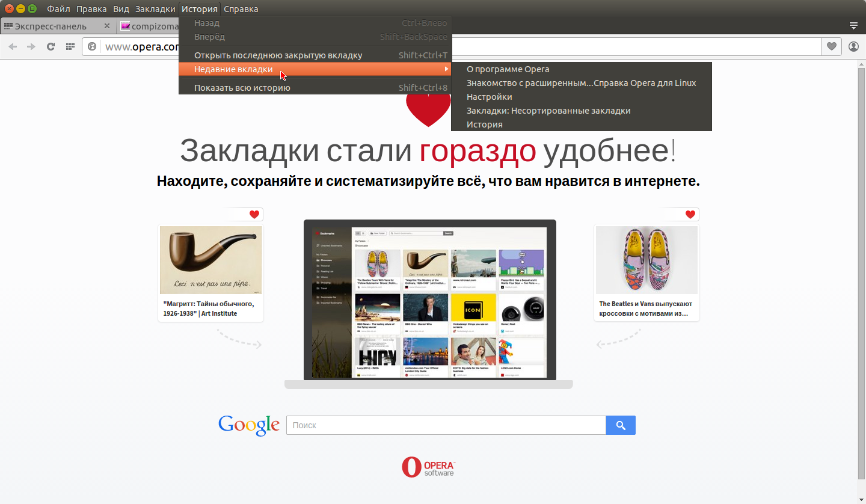This screenshot has width=866, height=504.
Task: Click the Google logo
Action: tap(249, 425)
